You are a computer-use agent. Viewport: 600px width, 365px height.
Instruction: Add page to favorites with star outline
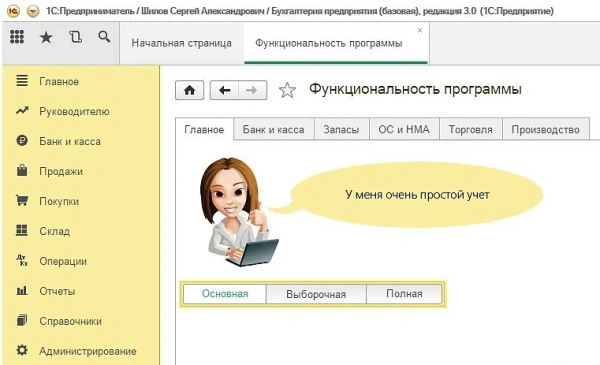point(287,90)
